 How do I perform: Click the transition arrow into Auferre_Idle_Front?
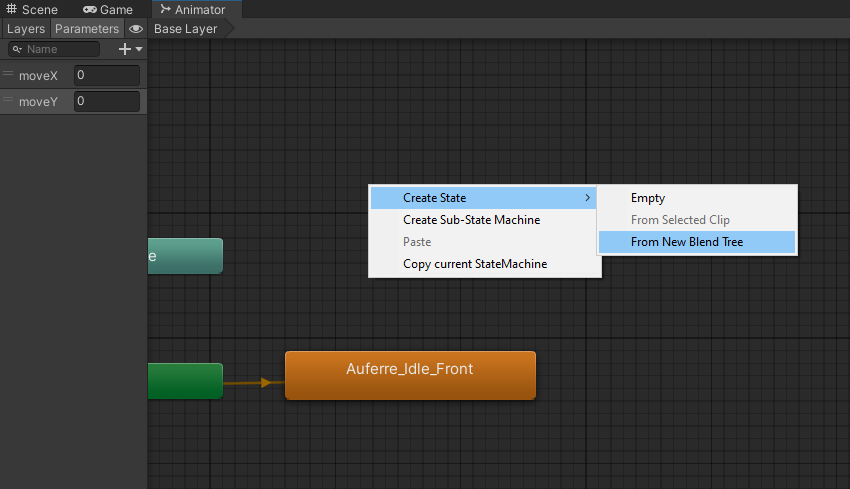click(x=264, y=382)
